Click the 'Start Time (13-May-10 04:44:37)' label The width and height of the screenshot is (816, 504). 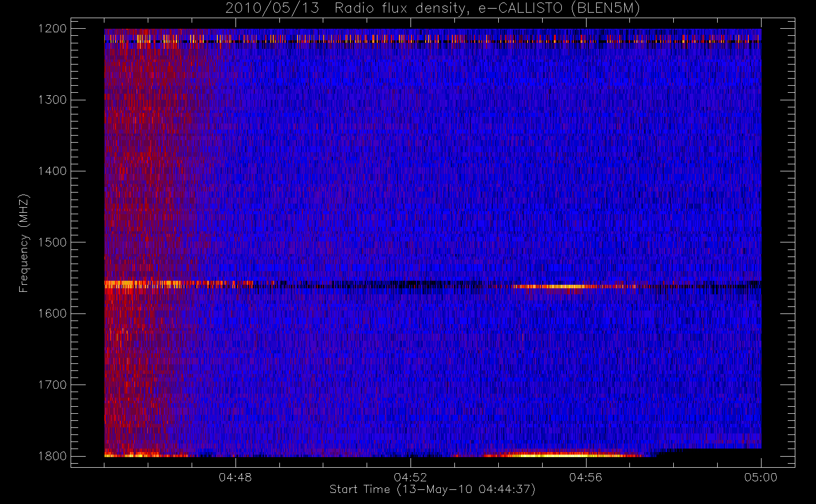pos(432,489)
